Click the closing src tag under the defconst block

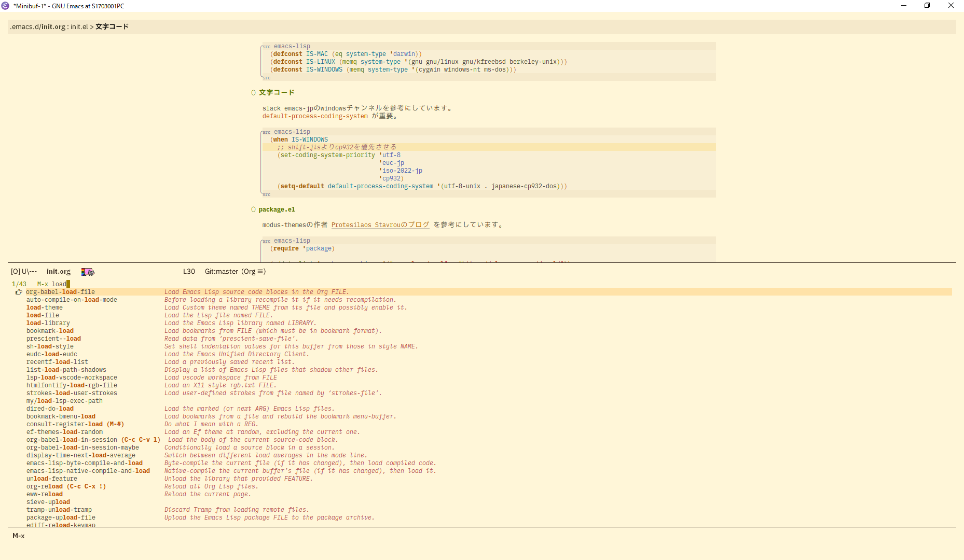click(266, 78)
